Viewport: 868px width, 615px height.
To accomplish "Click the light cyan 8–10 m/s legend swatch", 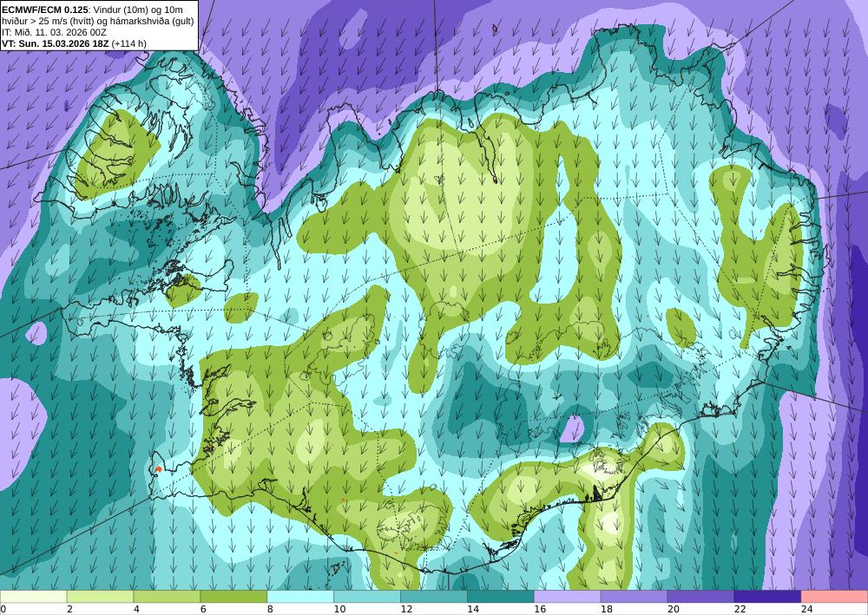I will pyautogui.click(x=300, y=596).
